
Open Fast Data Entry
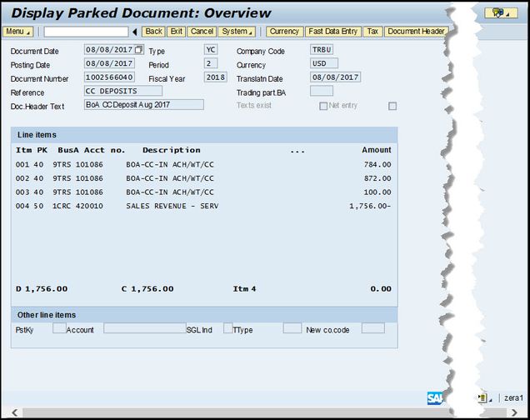coord(333,32)
